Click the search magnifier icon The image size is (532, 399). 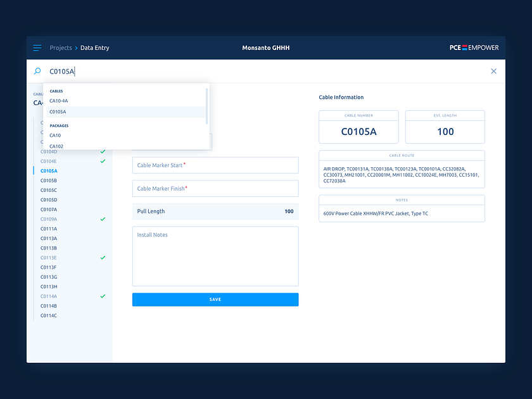tap(37, 71)
